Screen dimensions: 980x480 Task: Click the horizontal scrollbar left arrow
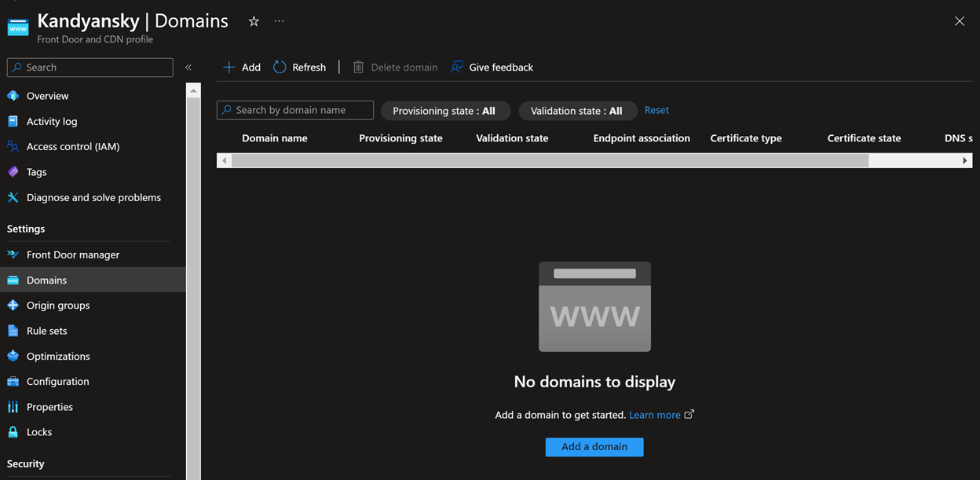(x=225, y=160)
